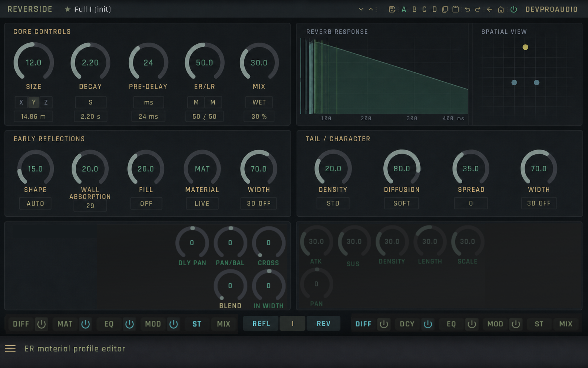Select the next preset with down chevron
This screenshot has height=368, width=588.
pos(361,9)
